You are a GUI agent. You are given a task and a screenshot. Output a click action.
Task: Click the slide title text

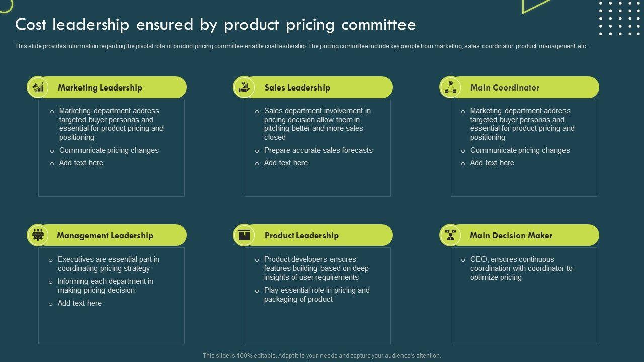click(x=215, y=25)
